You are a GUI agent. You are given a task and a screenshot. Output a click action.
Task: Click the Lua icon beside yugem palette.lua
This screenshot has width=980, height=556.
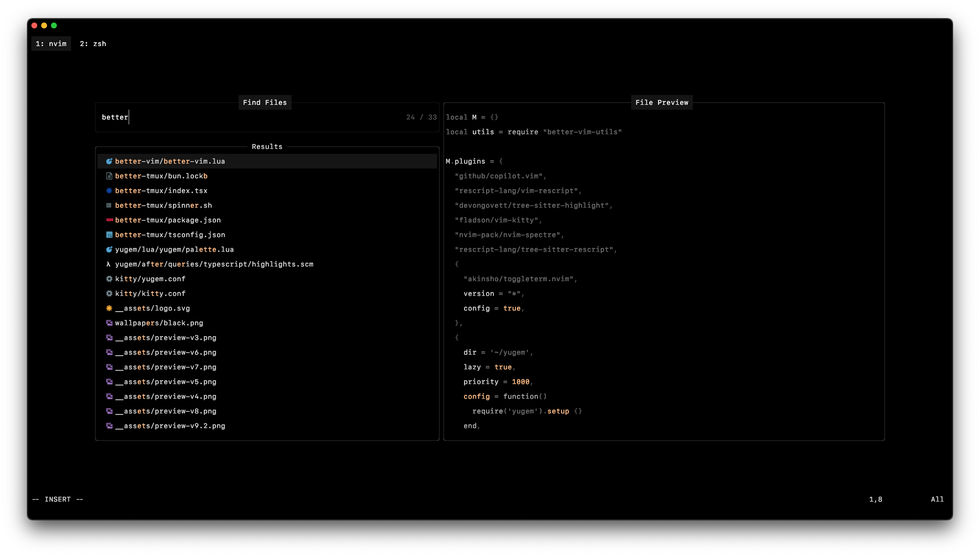coord(109,249)
